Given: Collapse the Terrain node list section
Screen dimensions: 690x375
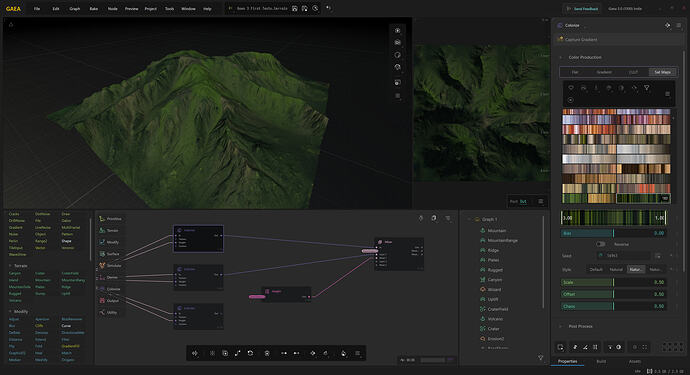Looking at the screenshot, I should (10, 266).
